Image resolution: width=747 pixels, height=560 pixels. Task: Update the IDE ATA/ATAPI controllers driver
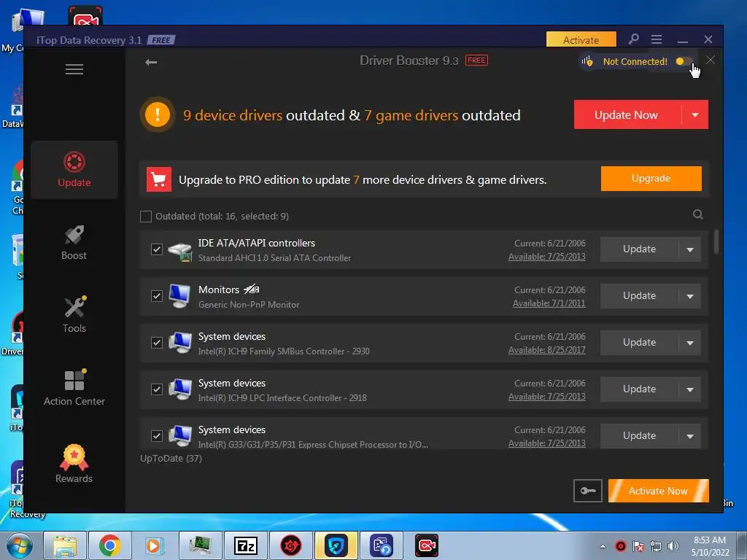(639, 249)
